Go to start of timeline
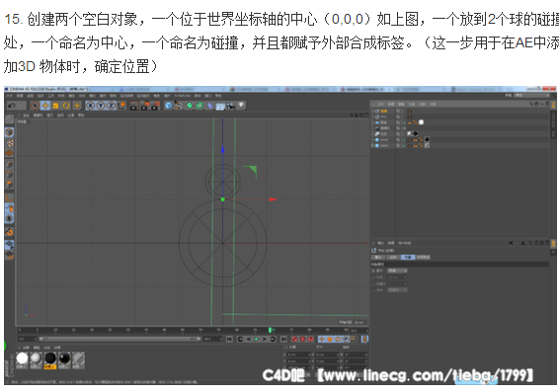 tap(229, 339)
